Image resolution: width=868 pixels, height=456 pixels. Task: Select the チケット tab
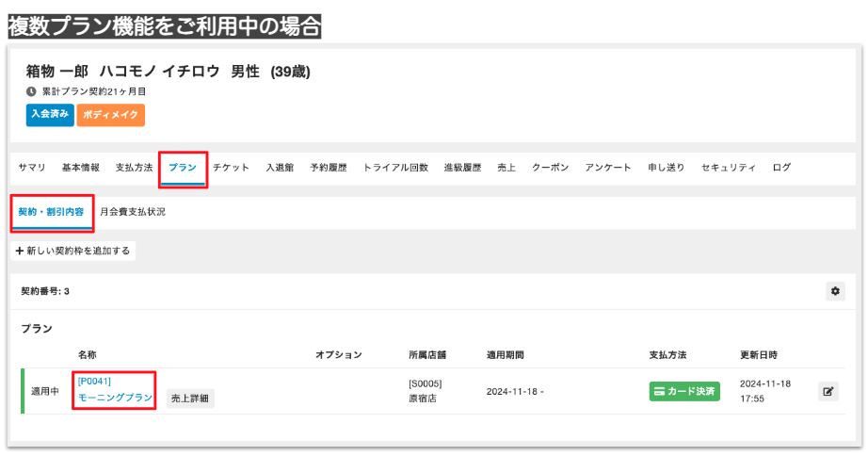pyautogui.click(x=232, y=168)
